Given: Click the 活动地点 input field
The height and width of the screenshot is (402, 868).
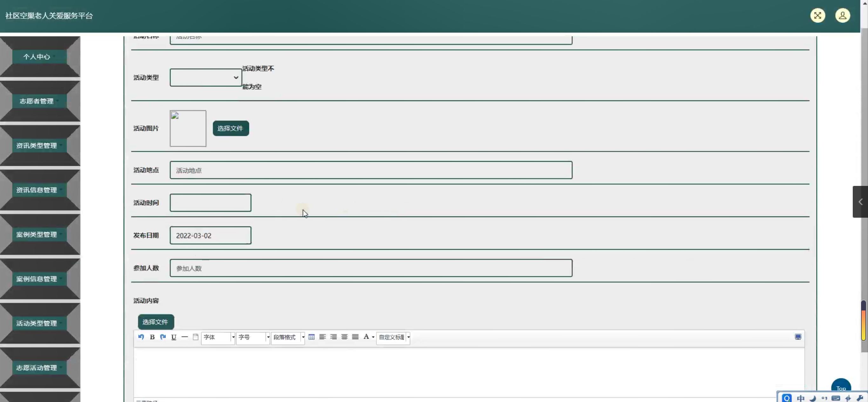Looking at the screenshot, I should 371,170.
